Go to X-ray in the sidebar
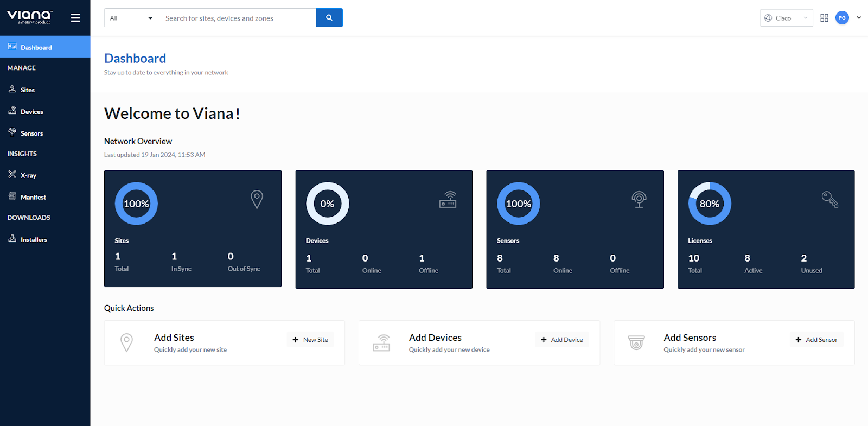 tap(28, 175)
